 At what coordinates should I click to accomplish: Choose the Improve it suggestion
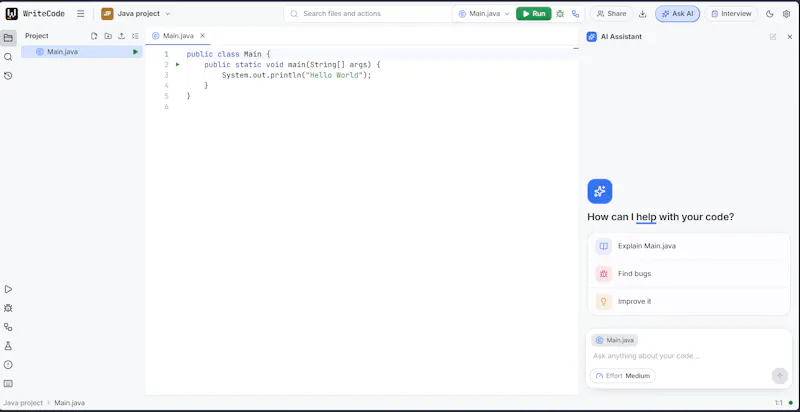(x=689, y=301)
